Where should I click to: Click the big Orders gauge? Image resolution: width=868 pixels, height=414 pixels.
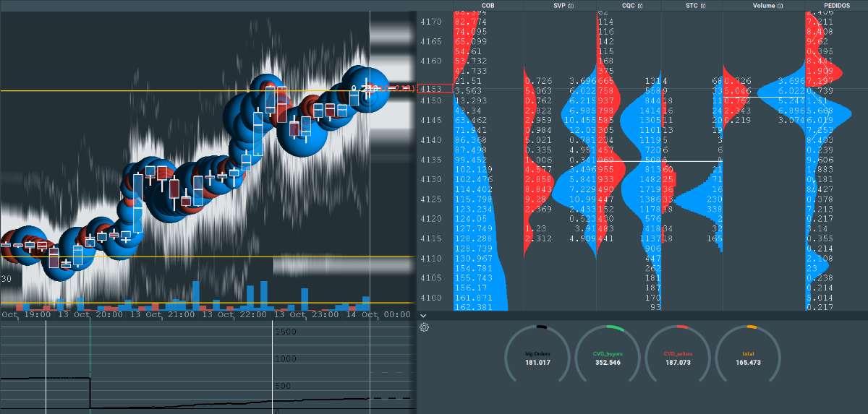[537, 357]
